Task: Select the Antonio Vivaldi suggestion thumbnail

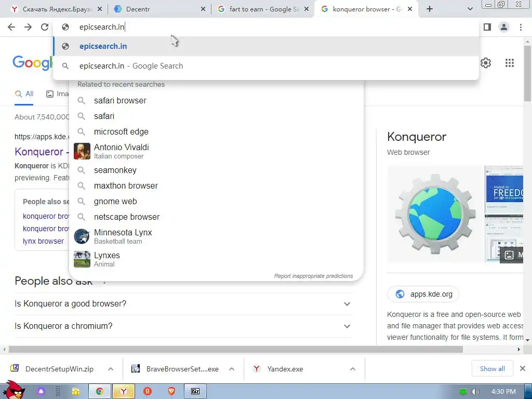Action: click(x=82, y=151)
